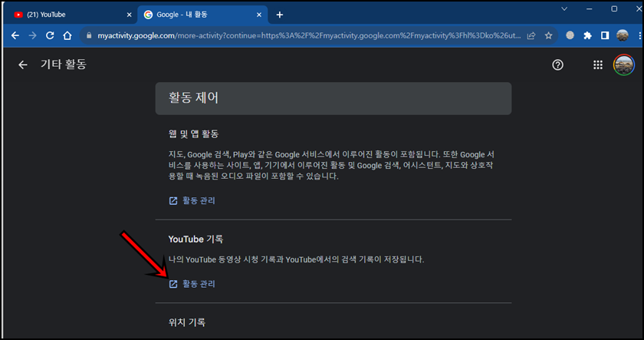Click the 위치 기록 heading
The height and width of the screenshot is (340, 644).
187,322
